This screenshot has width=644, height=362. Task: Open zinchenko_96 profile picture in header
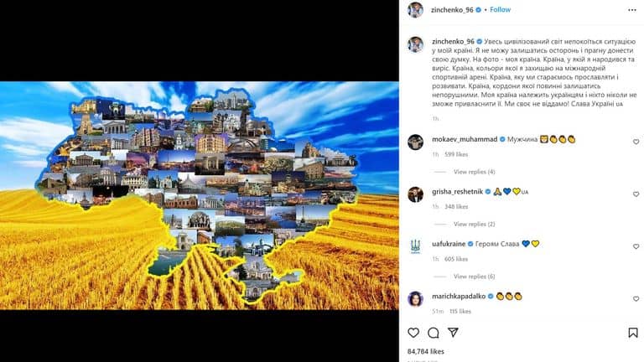tap(415, 10)
